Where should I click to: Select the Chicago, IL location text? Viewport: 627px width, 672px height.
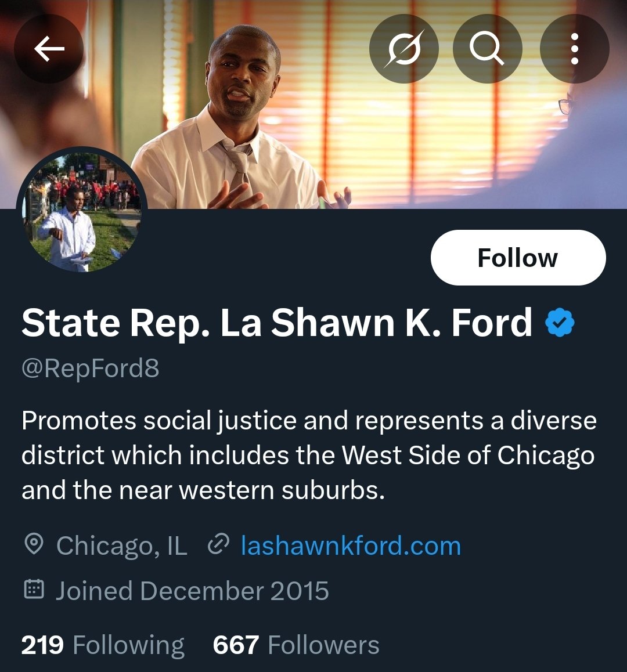click(121, 546)
